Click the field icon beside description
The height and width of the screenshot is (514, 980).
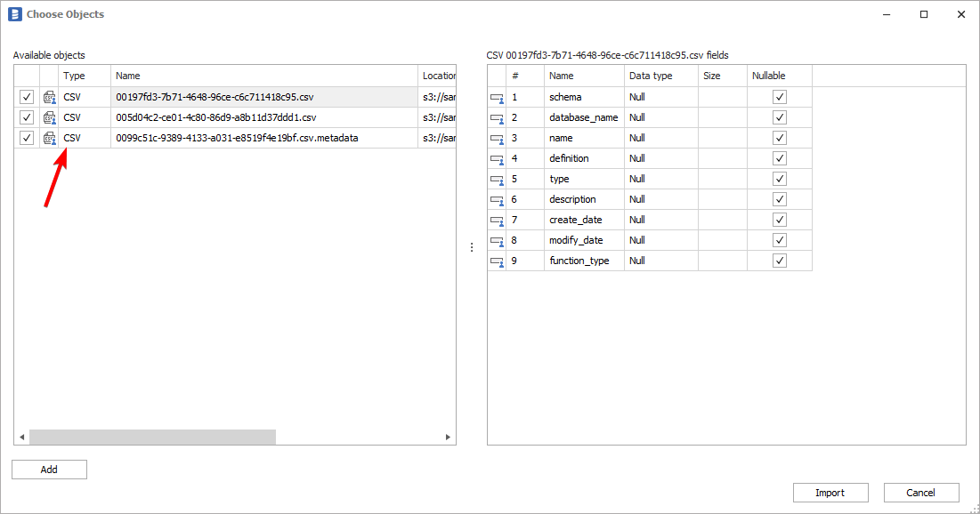pyautogui.click(x=498, y=198)
